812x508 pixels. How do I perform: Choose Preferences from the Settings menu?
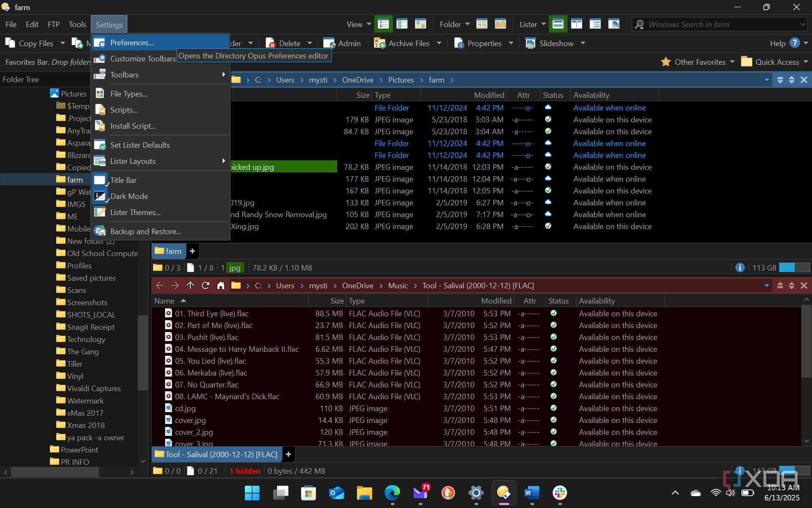point(132,43)
